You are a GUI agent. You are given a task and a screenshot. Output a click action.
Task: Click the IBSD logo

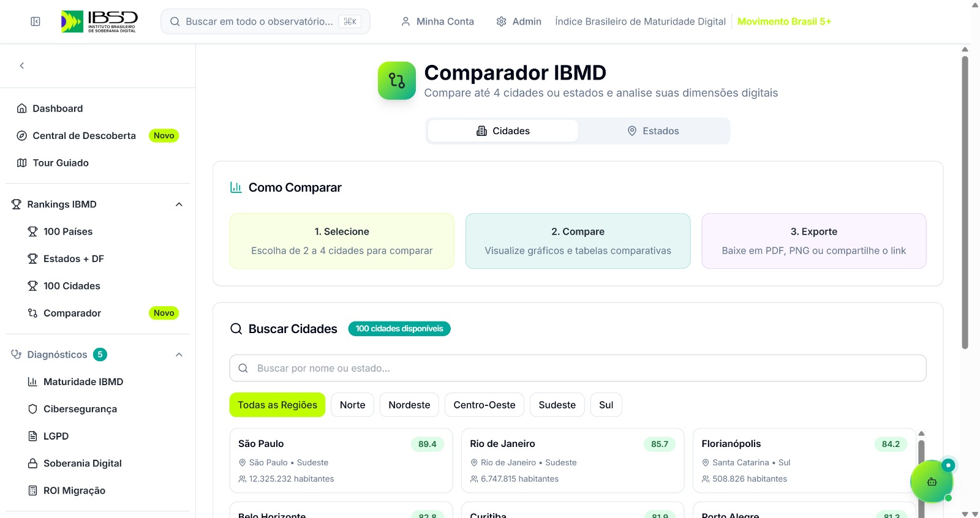[x=99, y=21]
